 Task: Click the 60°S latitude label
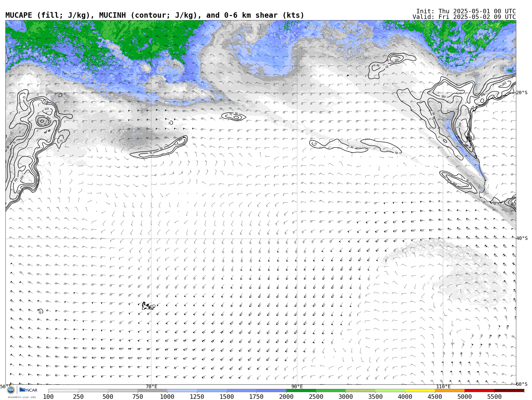522,384
